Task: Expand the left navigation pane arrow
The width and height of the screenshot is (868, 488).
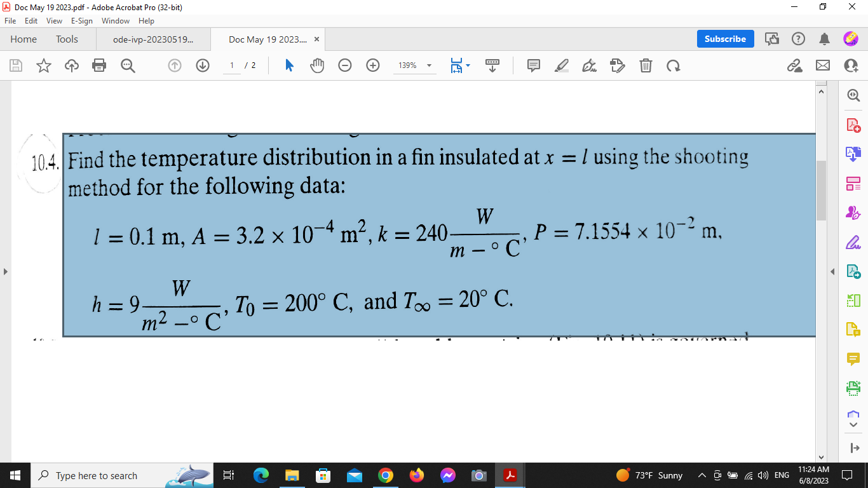Action: pos(6,272)
